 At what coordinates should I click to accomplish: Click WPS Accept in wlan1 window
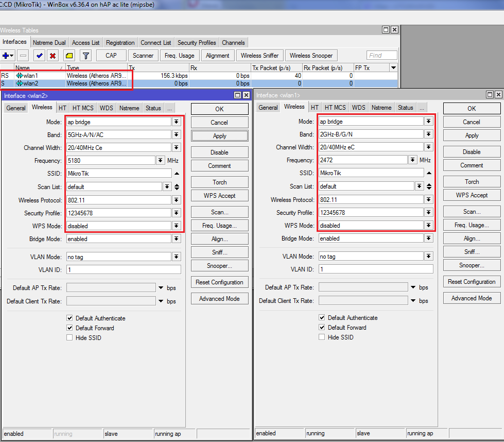[472, 195]
